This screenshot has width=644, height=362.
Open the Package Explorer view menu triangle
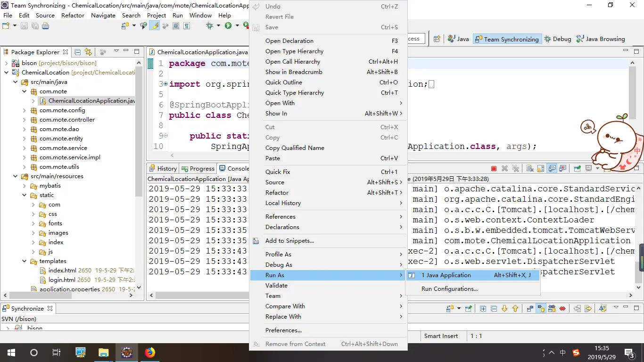pos(116,51)
